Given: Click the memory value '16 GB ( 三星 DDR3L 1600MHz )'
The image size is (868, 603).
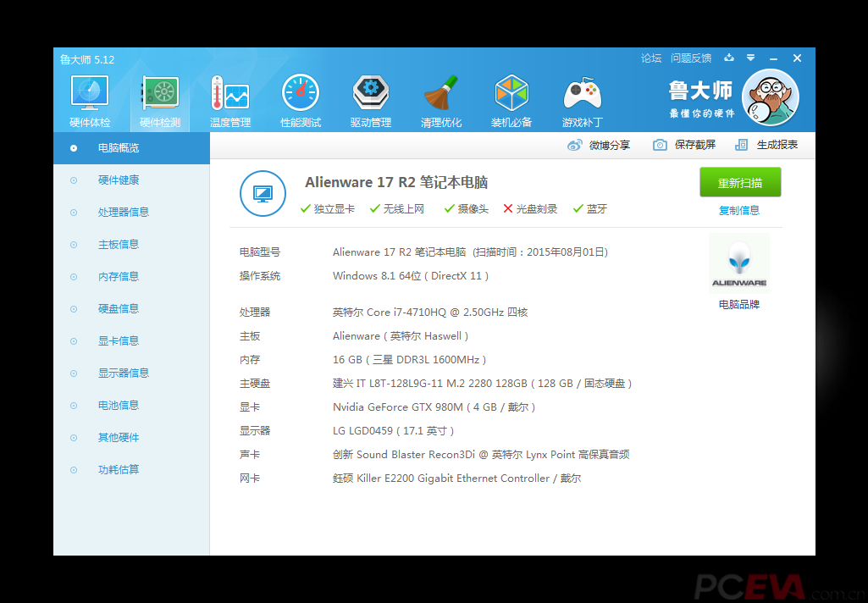Looking at the screenshot, I should [x=410, y=360].
